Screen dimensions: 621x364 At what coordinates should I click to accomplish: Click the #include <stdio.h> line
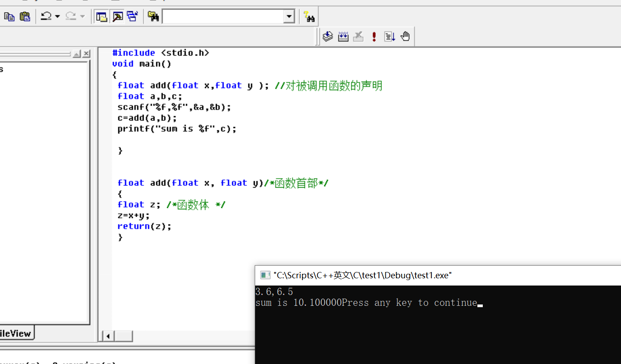[x=161, y=53]
